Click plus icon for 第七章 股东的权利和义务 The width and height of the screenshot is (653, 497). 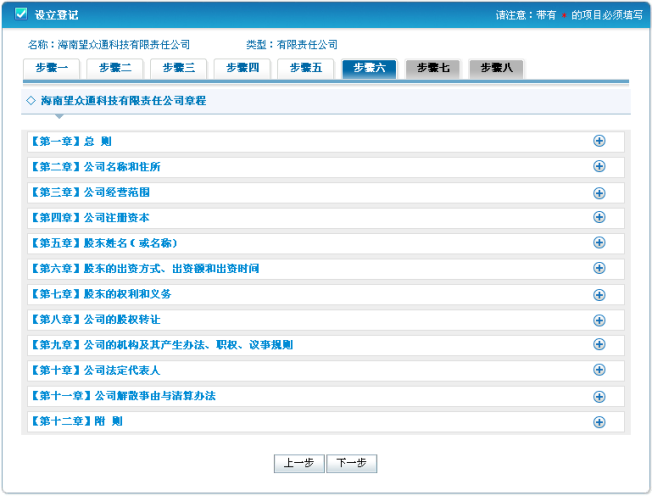599,294
